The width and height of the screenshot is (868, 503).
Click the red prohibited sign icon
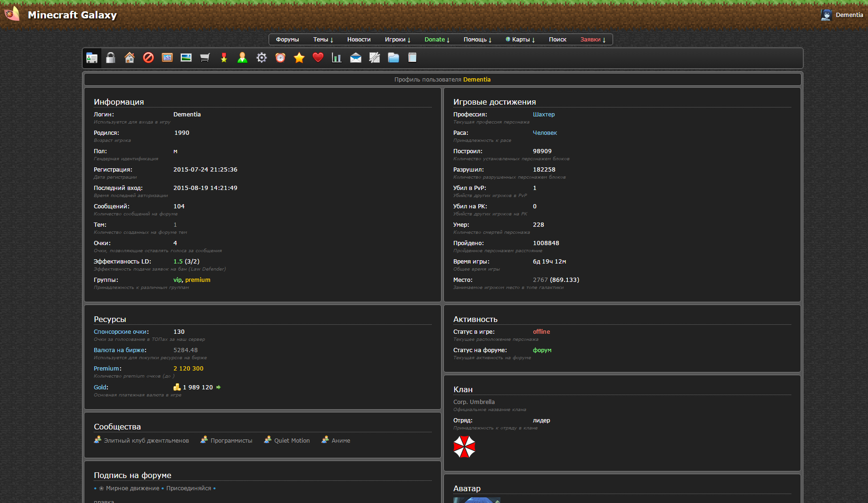click(x=148, y=58)
